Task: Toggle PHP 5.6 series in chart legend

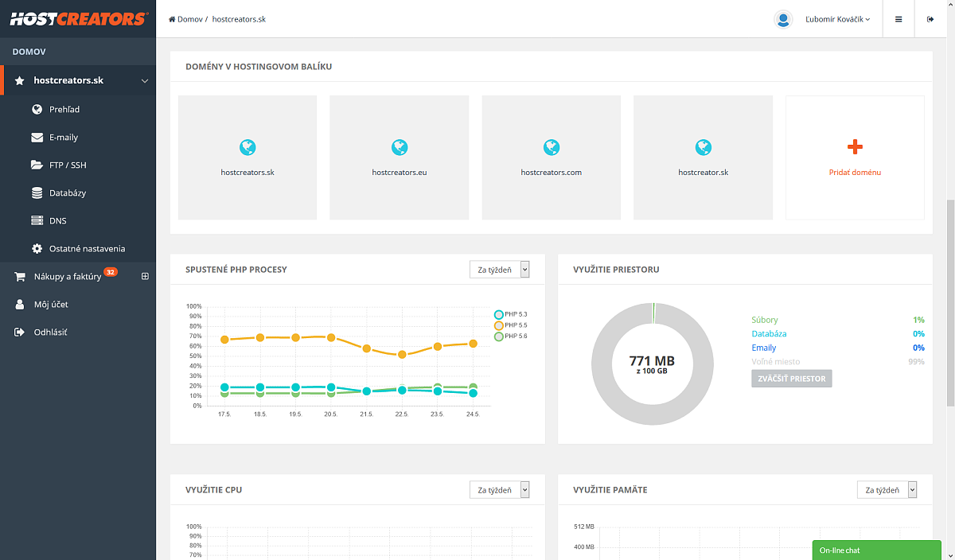Action: pos(510,336)
